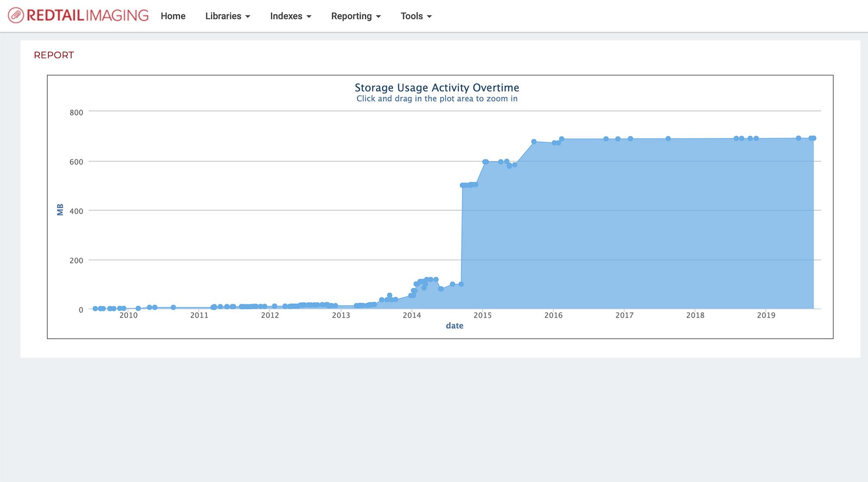Open the Libraries dropdown menu

coord(227,16)
